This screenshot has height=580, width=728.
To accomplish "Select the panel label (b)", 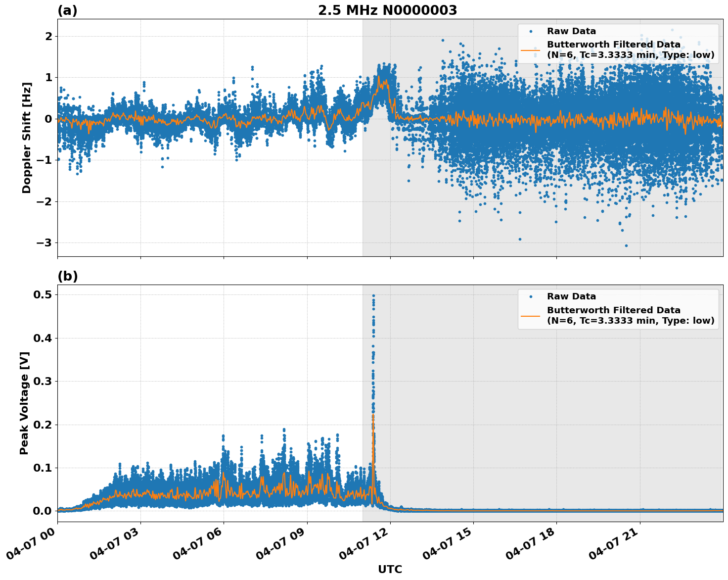I will click(68, 275).
